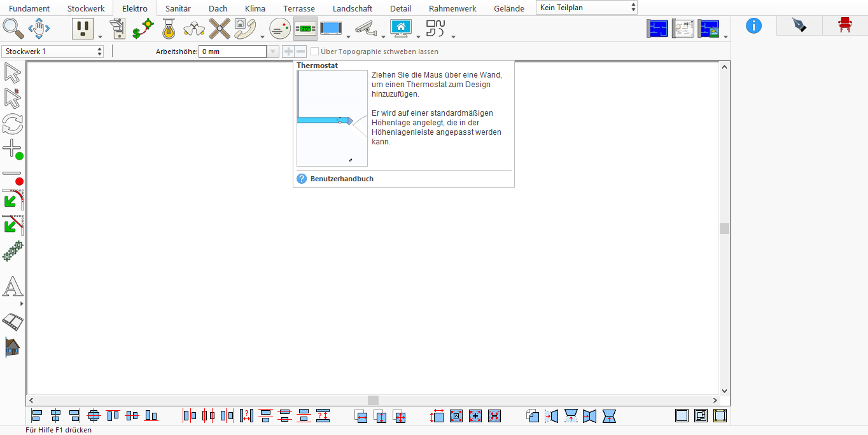Select the arrow selection tool
Image resolution: width=868 pixels, height=435 pixels.
[x=12, y=73]
